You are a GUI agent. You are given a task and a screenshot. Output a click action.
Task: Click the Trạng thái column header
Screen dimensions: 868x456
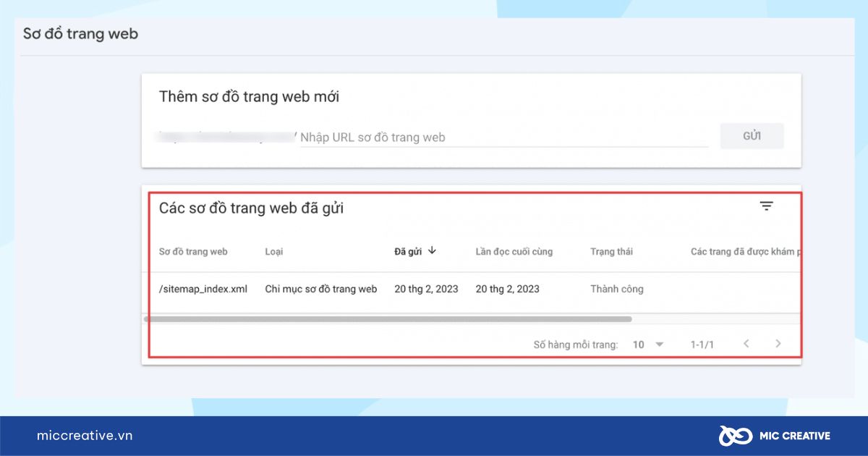pyautogui.click(x=611, y=252)
